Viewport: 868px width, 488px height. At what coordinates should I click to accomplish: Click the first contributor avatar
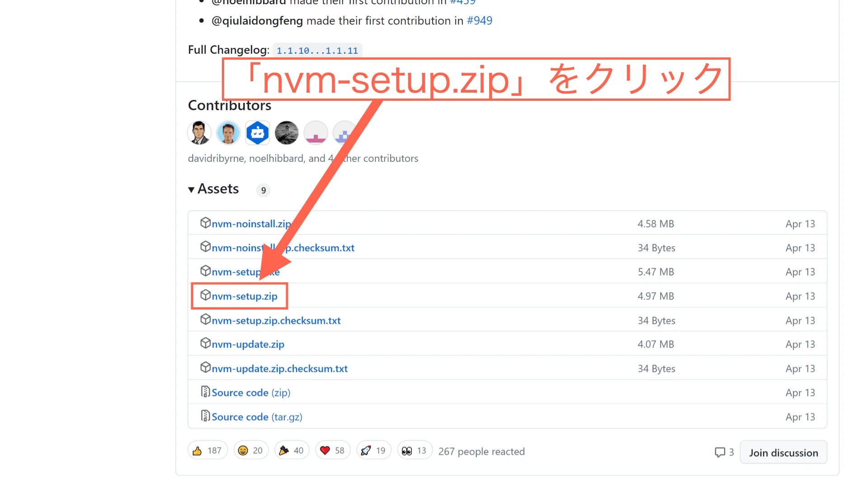tap(199, 132)
